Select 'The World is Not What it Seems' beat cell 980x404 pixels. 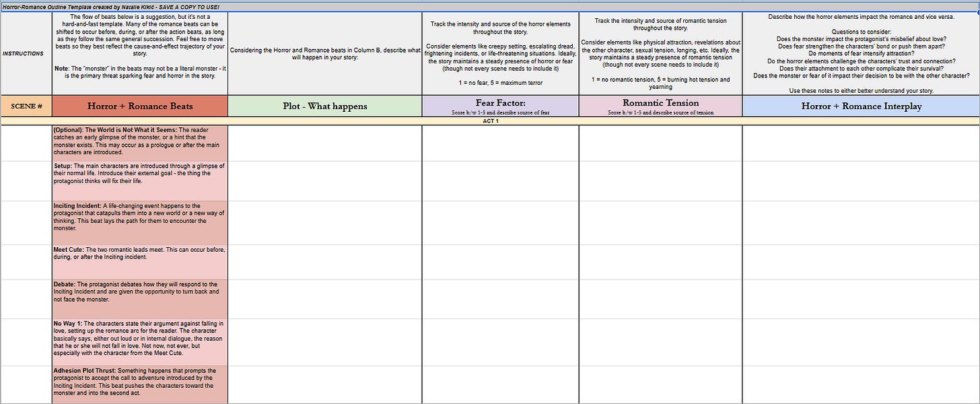[139, 143]
